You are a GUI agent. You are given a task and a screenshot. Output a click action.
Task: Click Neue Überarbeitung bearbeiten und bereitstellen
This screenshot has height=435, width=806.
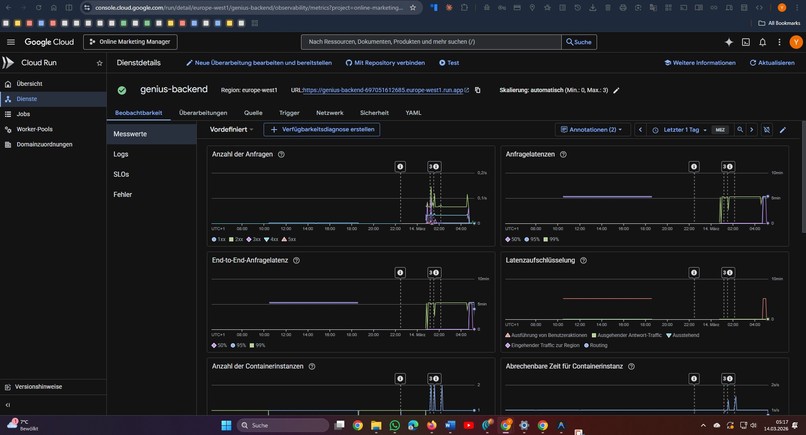259,63
